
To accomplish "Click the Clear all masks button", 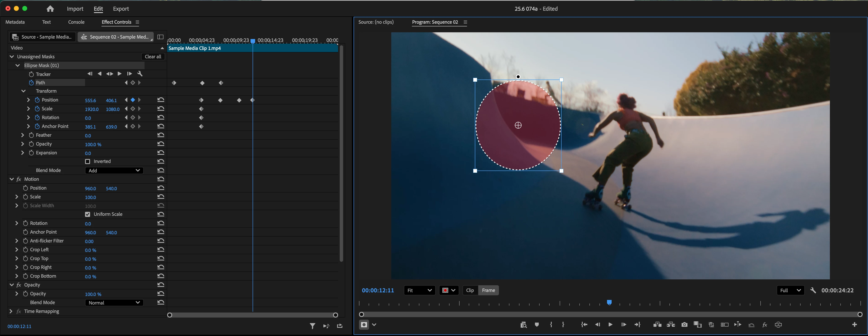I will pos(153,57).
